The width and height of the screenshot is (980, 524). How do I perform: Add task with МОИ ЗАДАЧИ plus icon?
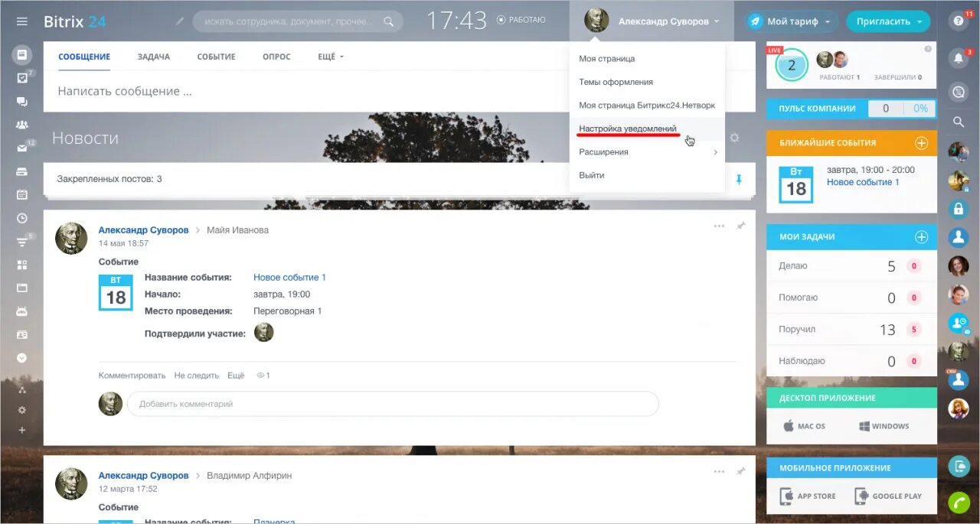click(921, 237)
